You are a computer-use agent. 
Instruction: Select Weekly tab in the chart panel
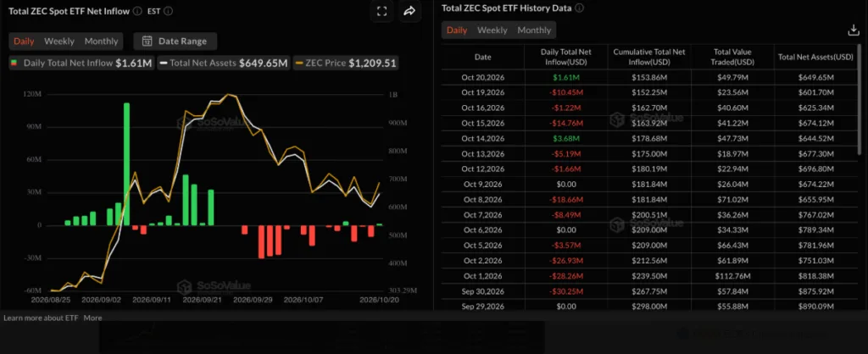tap(59, 41)
